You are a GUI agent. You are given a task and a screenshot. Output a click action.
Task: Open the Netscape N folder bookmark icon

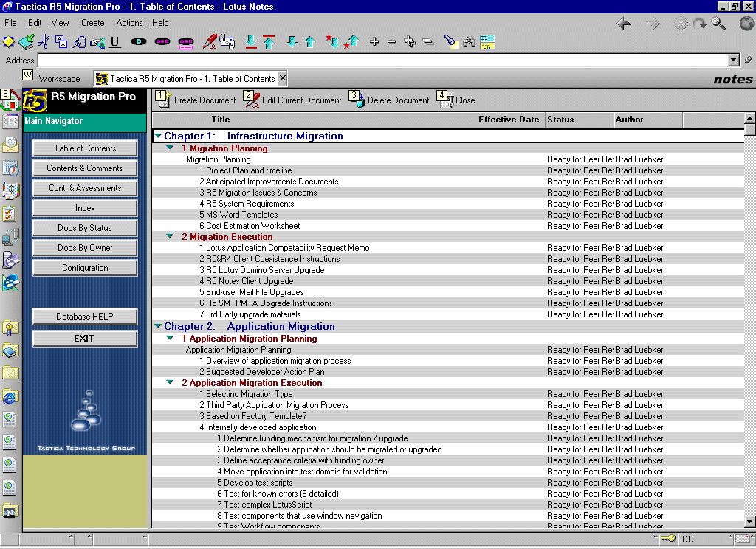coord(10,511)
